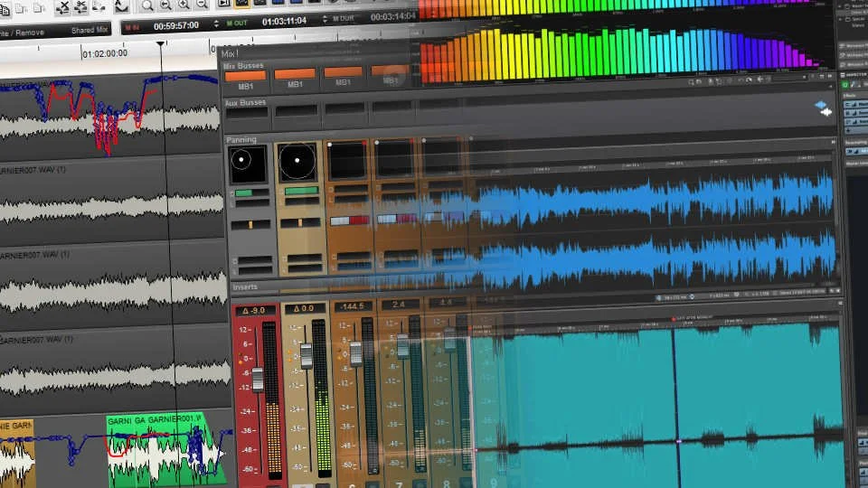Screen dimensions: 868x488
Task: Click the yellow-highlighted toolbar icon
Action: coord(242,3)
